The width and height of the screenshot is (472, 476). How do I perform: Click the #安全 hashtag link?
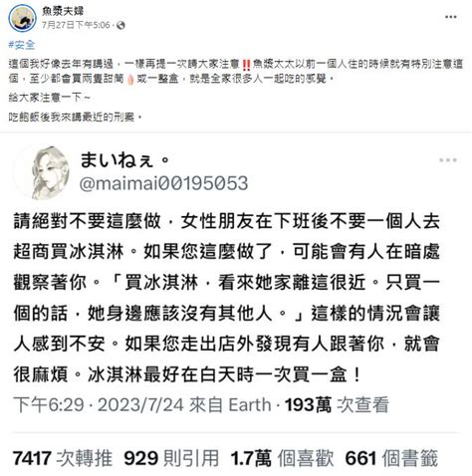22,45
